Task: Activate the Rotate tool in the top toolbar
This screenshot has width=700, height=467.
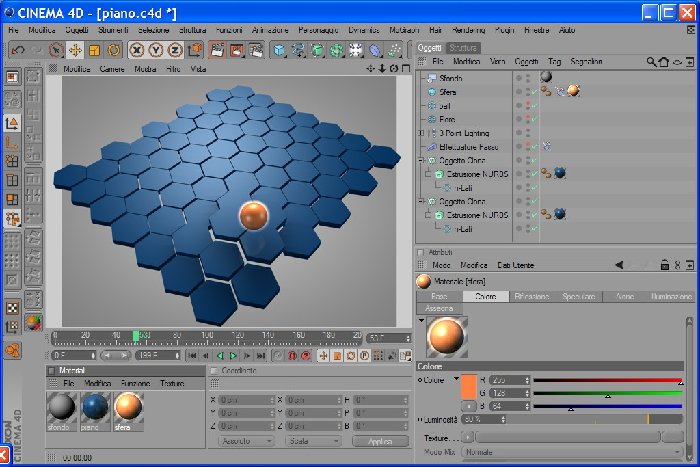Action: [x=114, y=50]
